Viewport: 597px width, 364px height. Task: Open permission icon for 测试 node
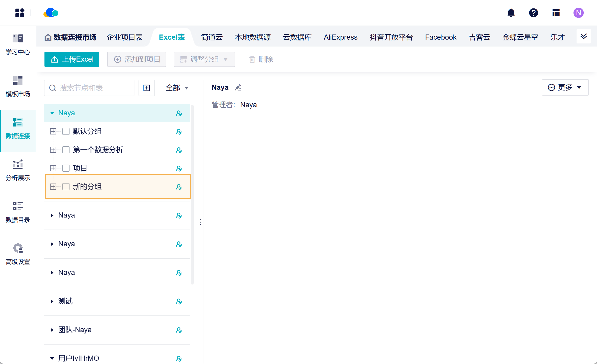pos(179,301)
